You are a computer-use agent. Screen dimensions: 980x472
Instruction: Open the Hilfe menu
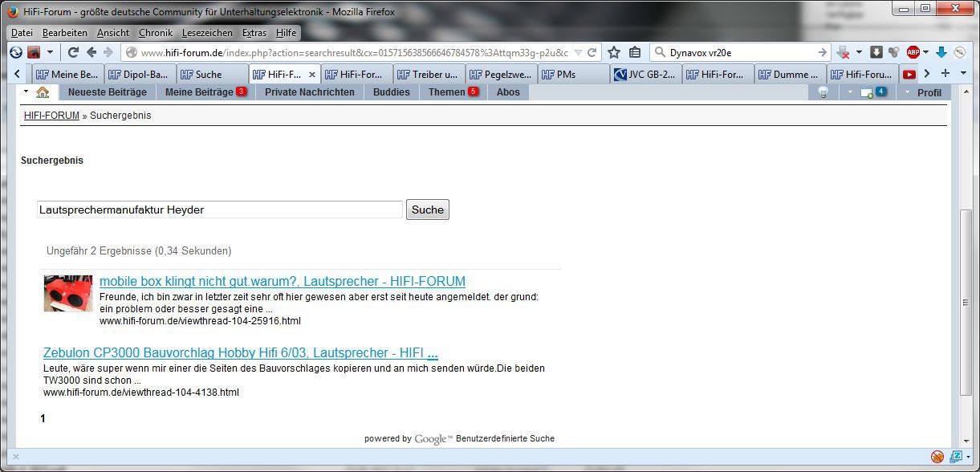tap(286, 33)
